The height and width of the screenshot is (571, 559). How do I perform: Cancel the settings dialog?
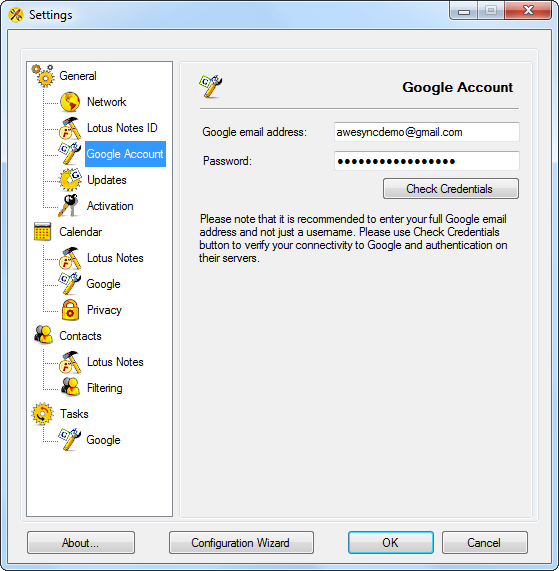click(x=485, y=543)
